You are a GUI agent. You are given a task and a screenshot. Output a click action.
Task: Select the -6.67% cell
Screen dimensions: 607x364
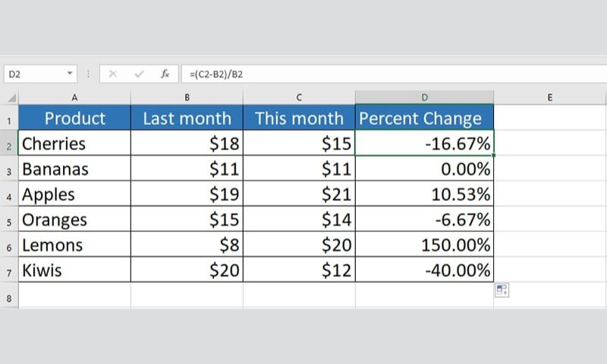[424, 219]
